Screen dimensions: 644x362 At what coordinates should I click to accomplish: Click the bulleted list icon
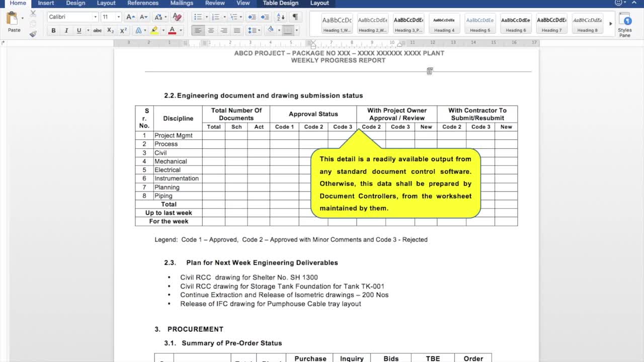click(x=197, y=17)
